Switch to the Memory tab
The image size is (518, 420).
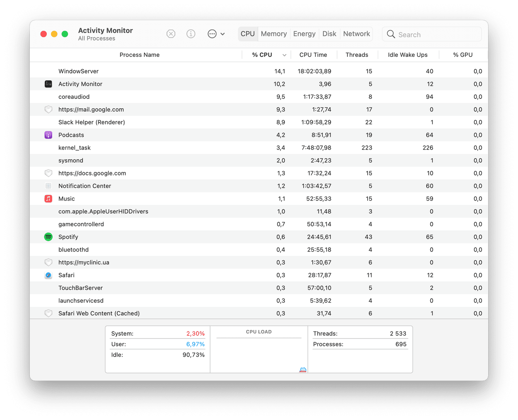274,34
